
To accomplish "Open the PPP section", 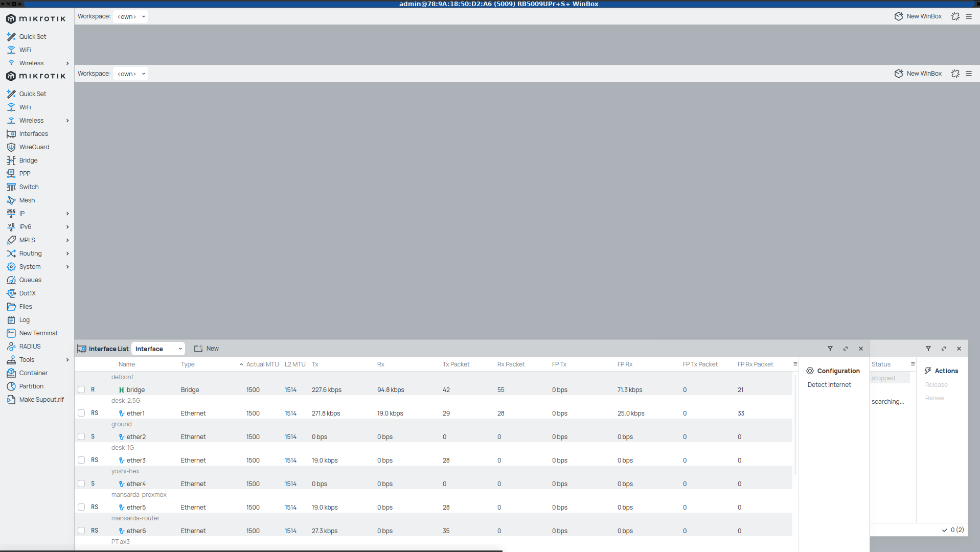I will click(25, 174).
